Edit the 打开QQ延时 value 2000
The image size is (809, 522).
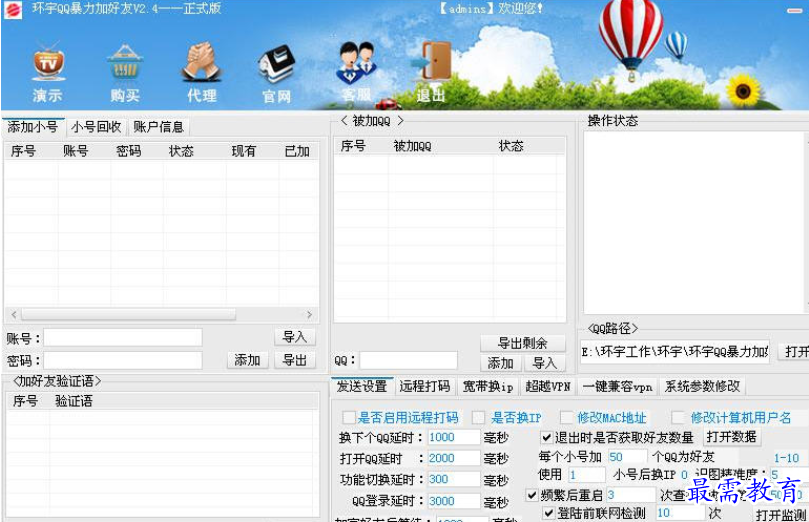454,458
